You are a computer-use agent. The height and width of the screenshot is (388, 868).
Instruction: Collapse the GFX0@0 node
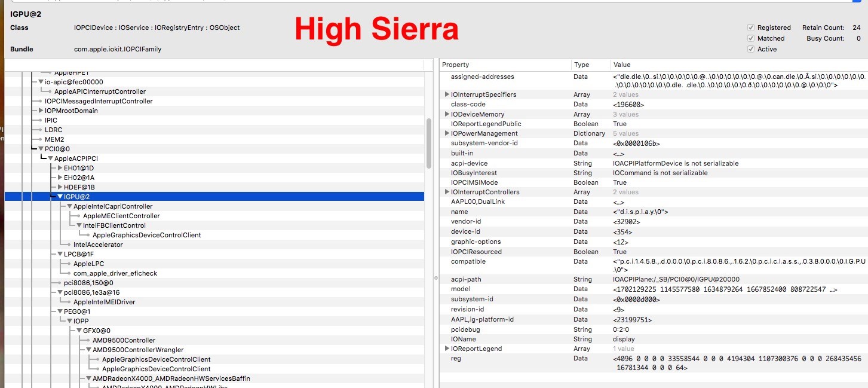tap(79, 331)
